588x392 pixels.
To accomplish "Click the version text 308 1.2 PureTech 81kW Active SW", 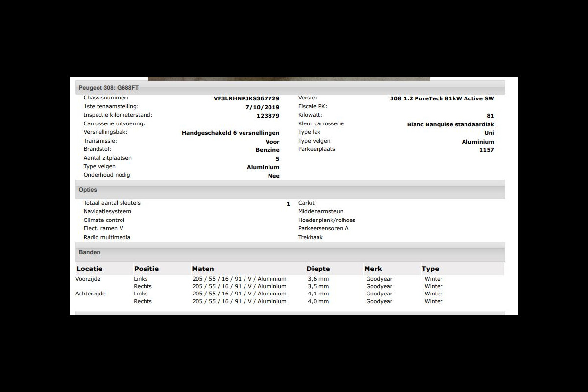I will pos(441,98).
